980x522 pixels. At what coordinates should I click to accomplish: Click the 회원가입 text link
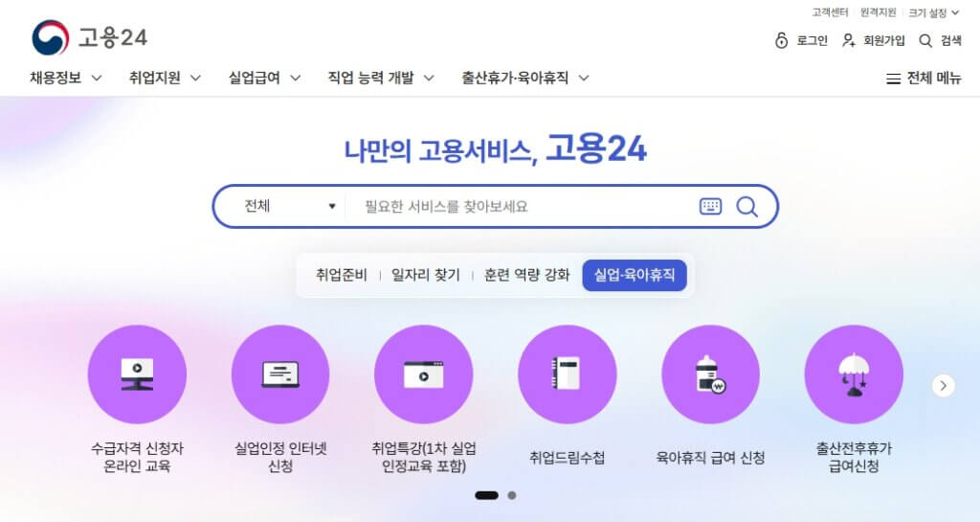pyautogui.click(x=884, y=40)
